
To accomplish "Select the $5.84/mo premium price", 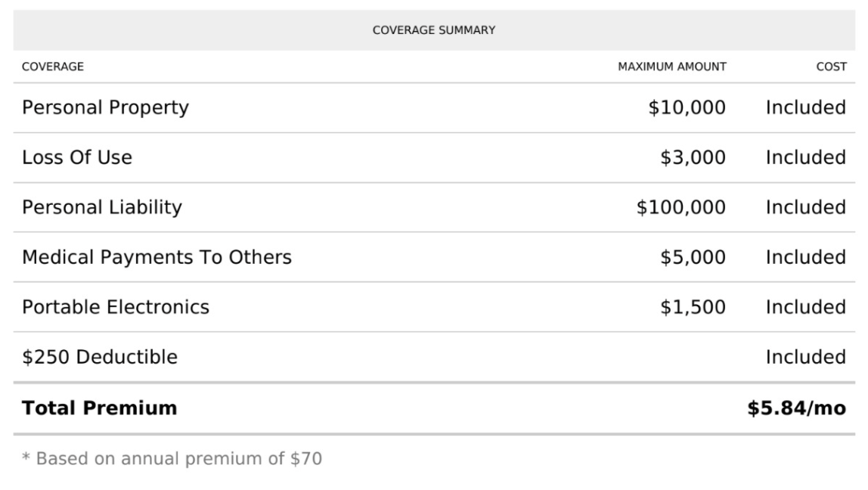I will tap(796, 408).
